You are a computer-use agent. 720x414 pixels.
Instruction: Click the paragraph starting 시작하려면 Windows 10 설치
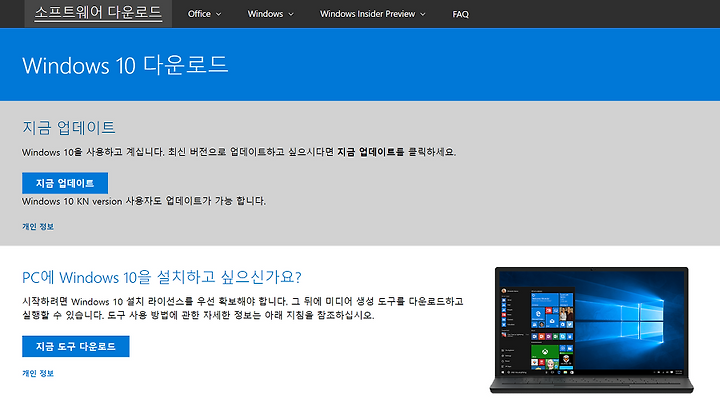243,308
